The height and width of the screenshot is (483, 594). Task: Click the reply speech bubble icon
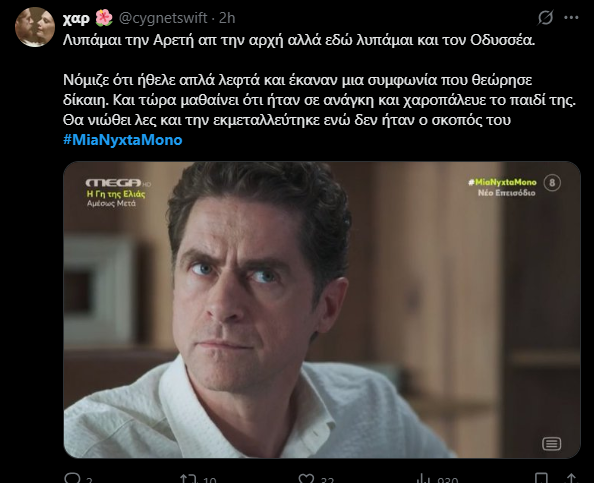point(72,478)
